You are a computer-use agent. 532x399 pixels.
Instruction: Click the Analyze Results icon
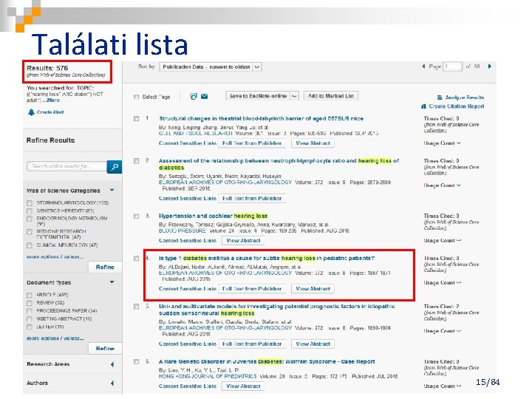coord(440,98)
